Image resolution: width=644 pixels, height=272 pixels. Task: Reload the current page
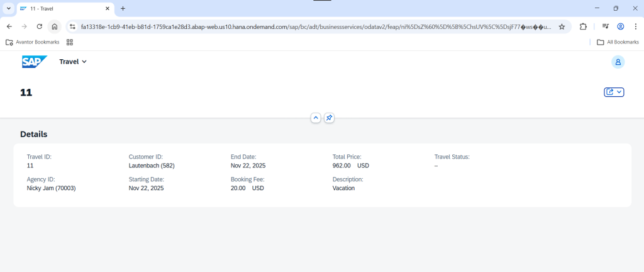[x=40, y=26]
